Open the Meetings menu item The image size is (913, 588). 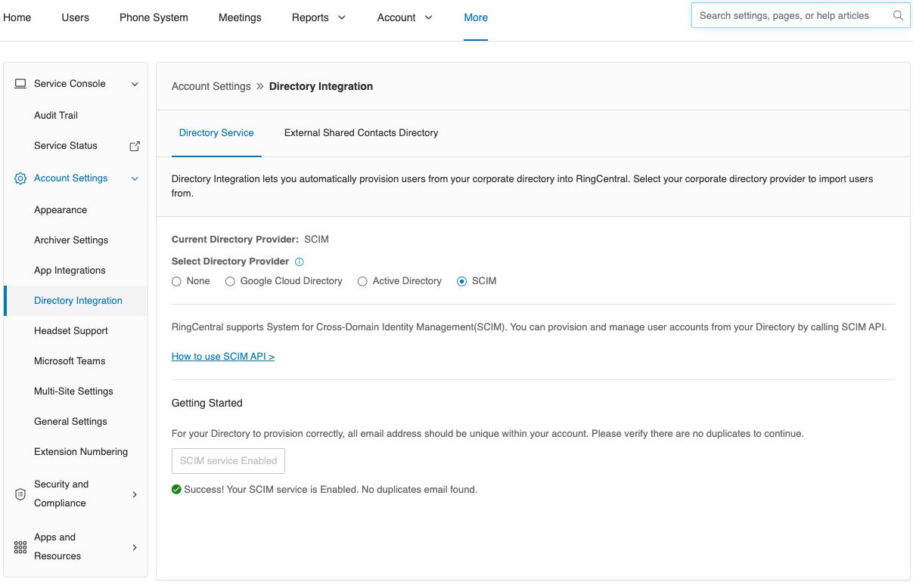240,17
